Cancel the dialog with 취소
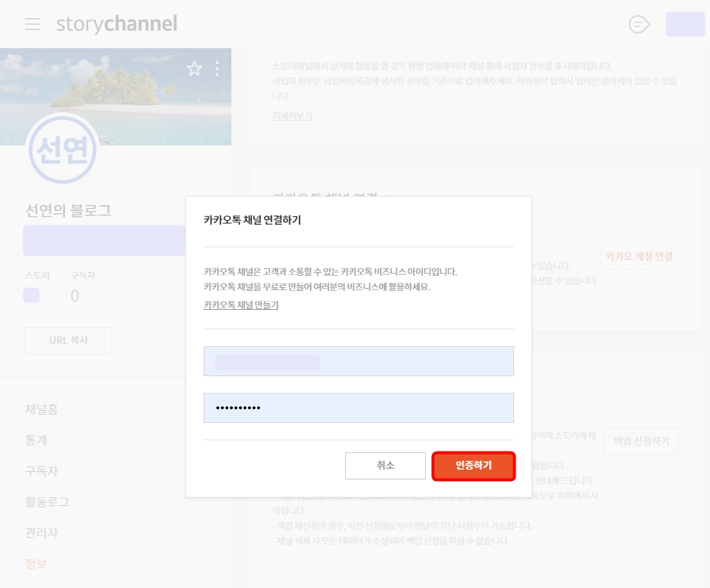The image size is (710, 588). [x=385, y=465]
